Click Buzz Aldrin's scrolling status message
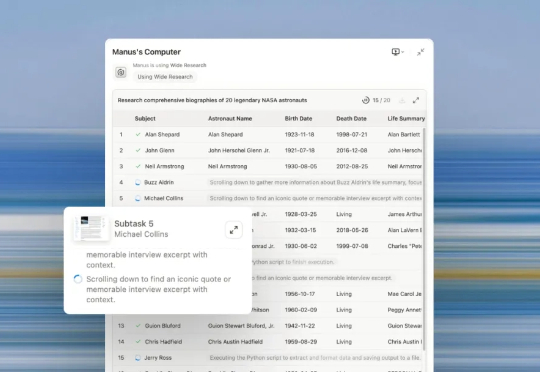 (315, 182)
